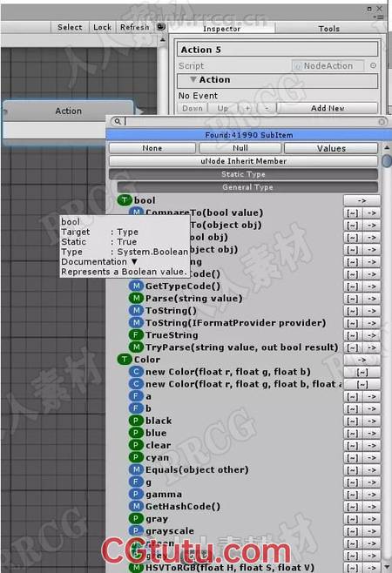Expand the Documentation arrow in tooltip
Image resolution: width=392 pixels, height=573 pixels.
click(x=134, y=261)
